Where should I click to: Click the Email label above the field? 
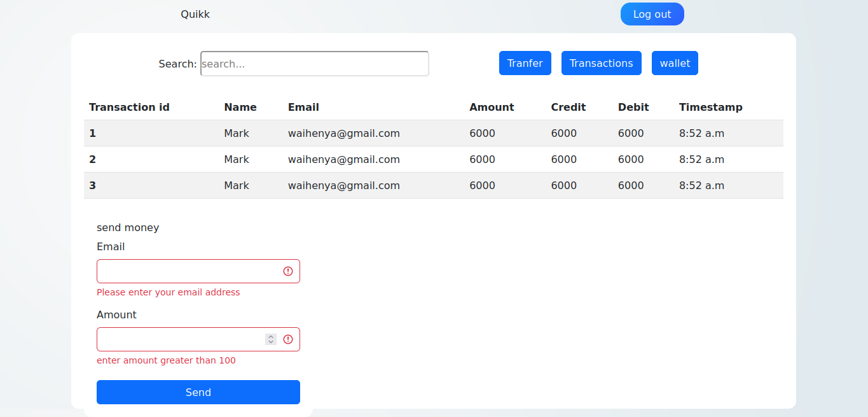pyautogui.click(x=111, y=246)
